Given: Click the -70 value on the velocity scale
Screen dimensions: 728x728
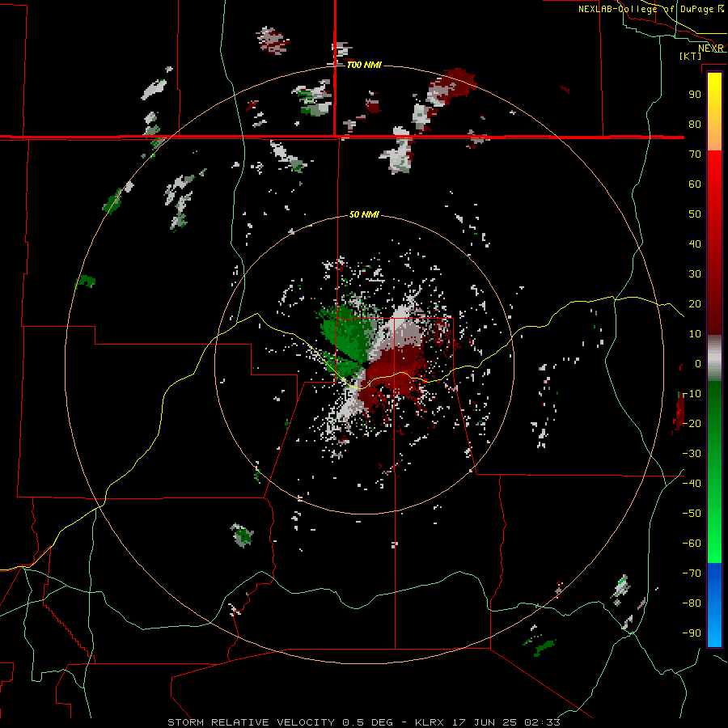Looking at the screenshot, I should (x=692, y=574).
